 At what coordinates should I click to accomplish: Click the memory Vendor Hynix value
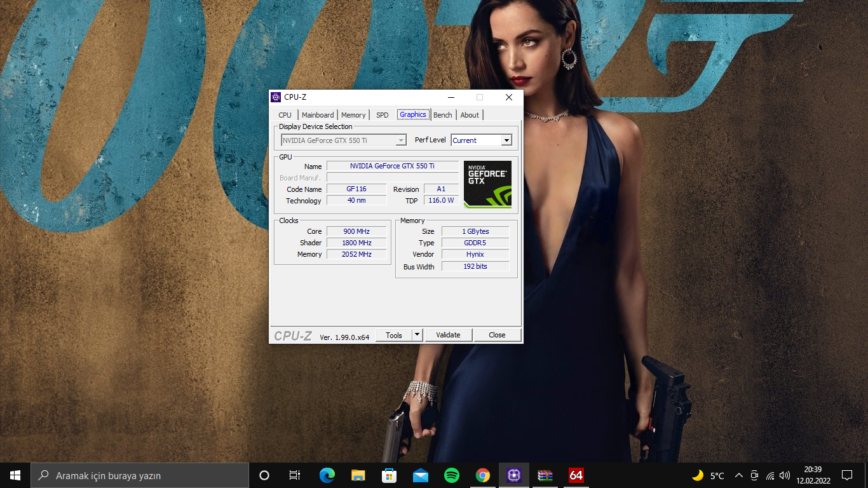click(x=475, y=254)
